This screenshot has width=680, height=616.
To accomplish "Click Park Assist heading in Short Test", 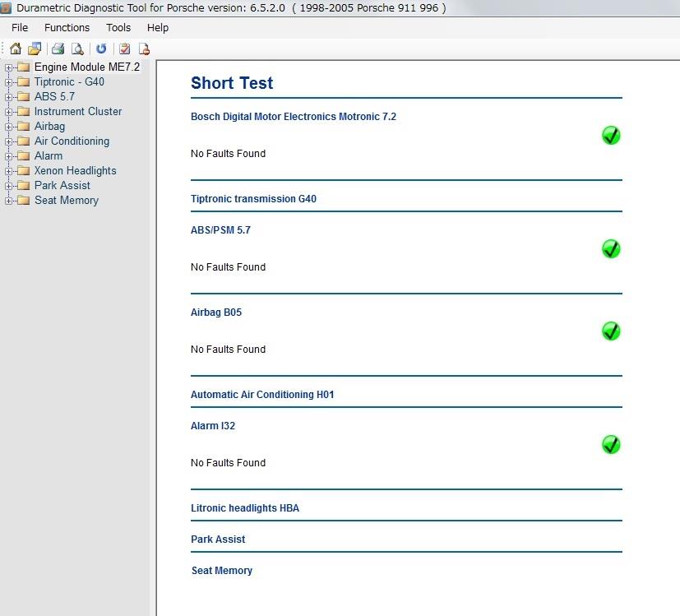I will 218,540.
